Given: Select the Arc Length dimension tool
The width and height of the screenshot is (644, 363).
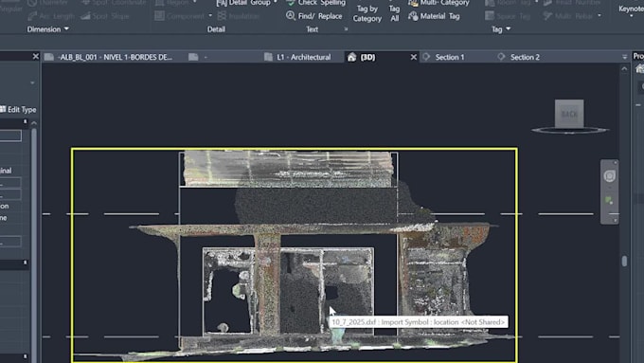Looking at the screenshot, I should coord(51,16).
